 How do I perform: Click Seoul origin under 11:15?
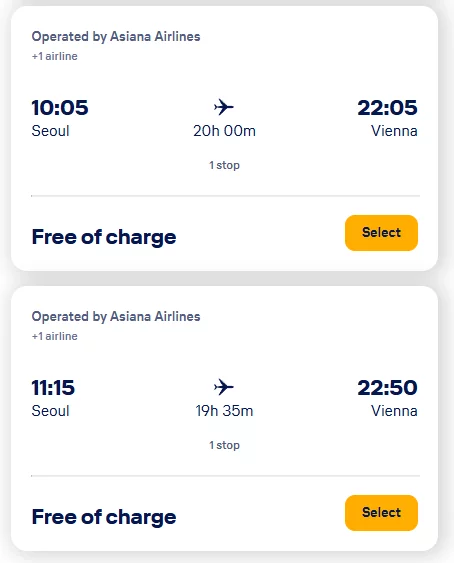50,411
